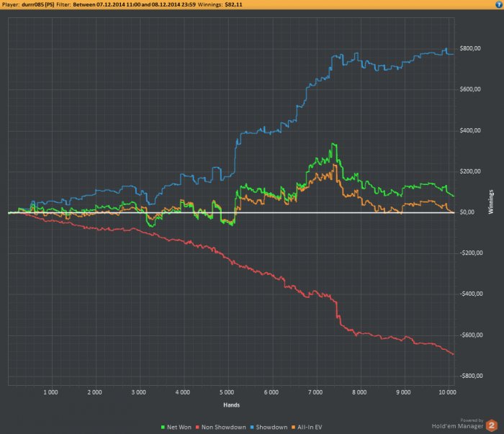Click the 5 000 hands axis label
Viewport: 504px width, 434px height.
click(227, 392)
